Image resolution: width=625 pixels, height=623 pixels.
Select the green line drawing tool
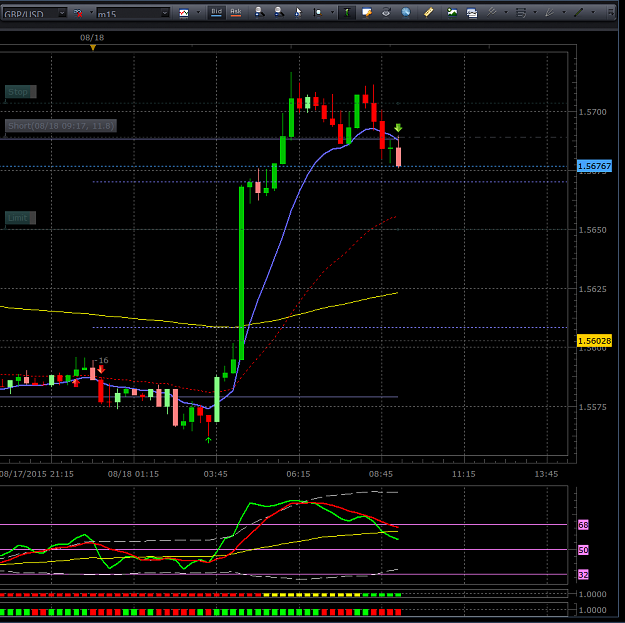(x=578, y=13)
